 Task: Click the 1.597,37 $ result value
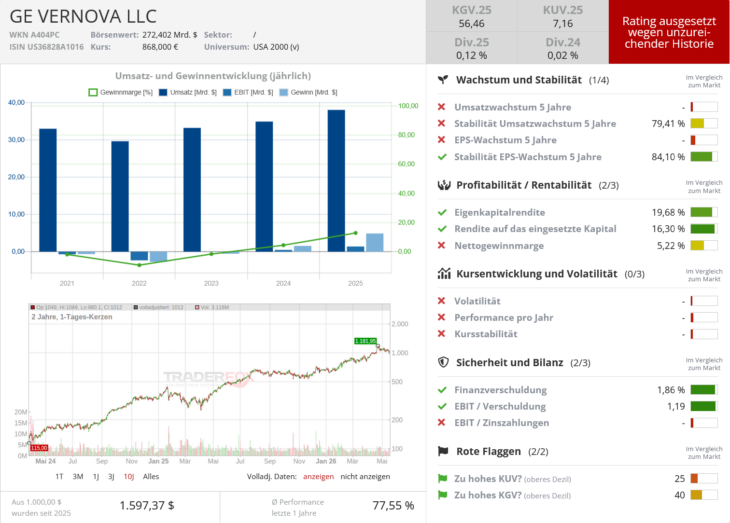147,505
